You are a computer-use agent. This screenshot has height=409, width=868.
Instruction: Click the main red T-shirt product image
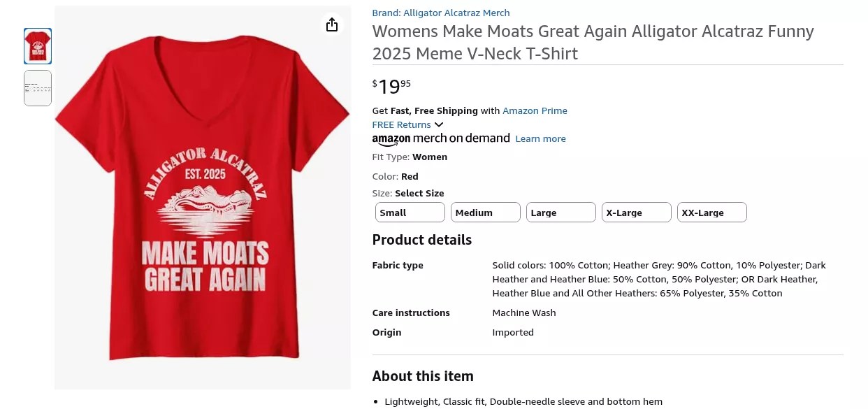[203, 210]
